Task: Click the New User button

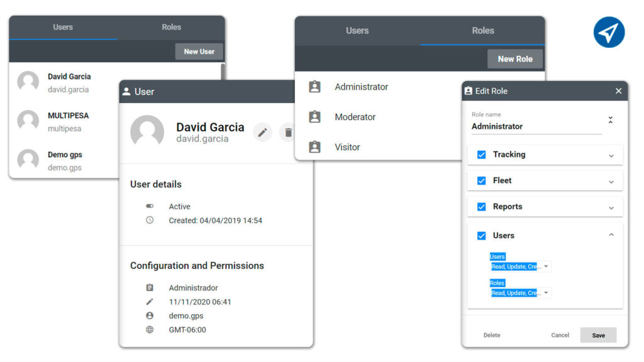Action: pos(199,52)
